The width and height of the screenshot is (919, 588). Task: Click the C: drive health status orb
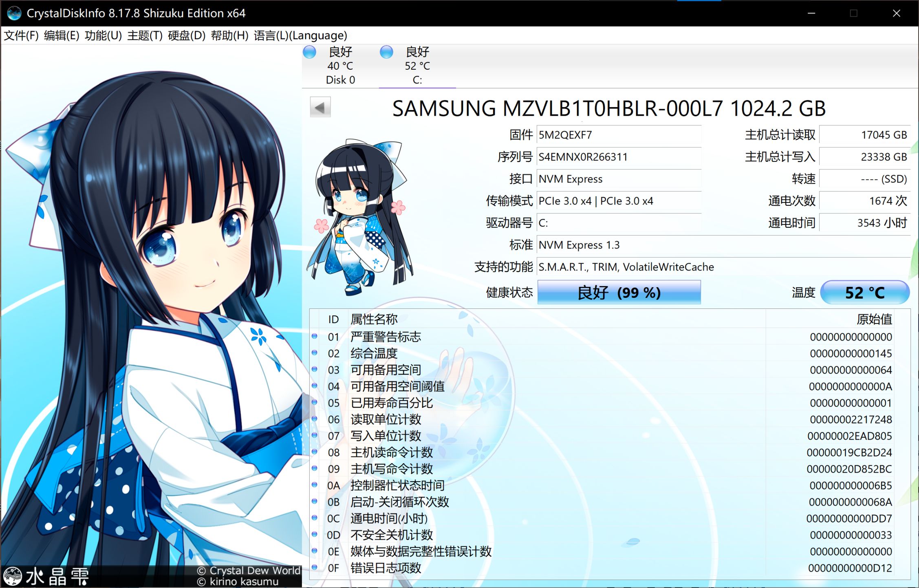(x=386, y=52)
